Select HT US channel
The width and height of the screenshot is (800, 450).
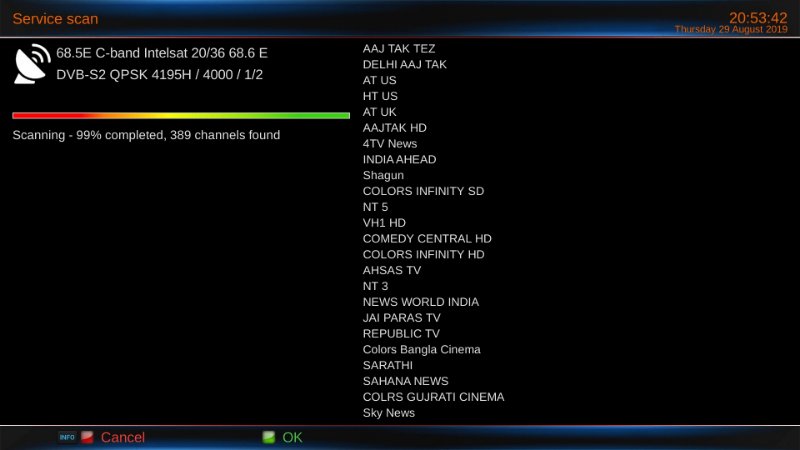[x=380, y=96]
